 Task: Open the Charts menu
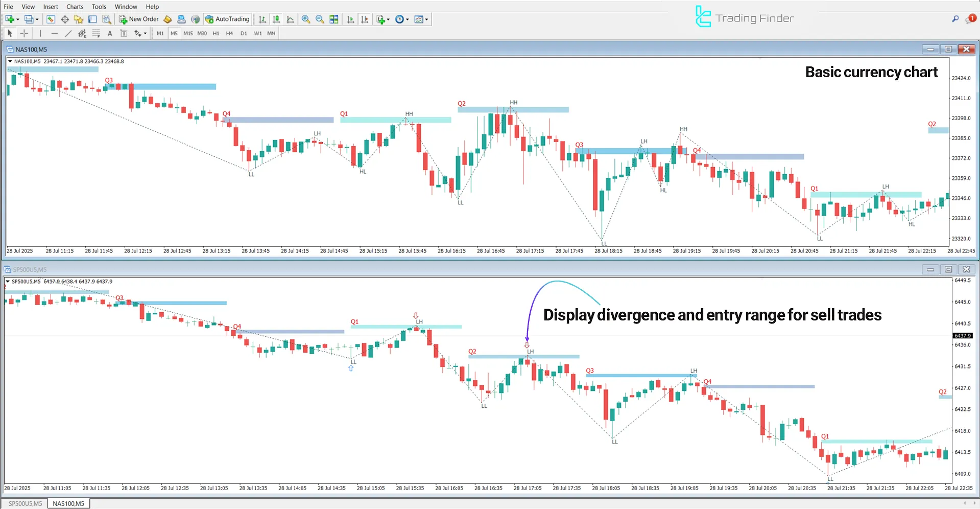point(75,7)
